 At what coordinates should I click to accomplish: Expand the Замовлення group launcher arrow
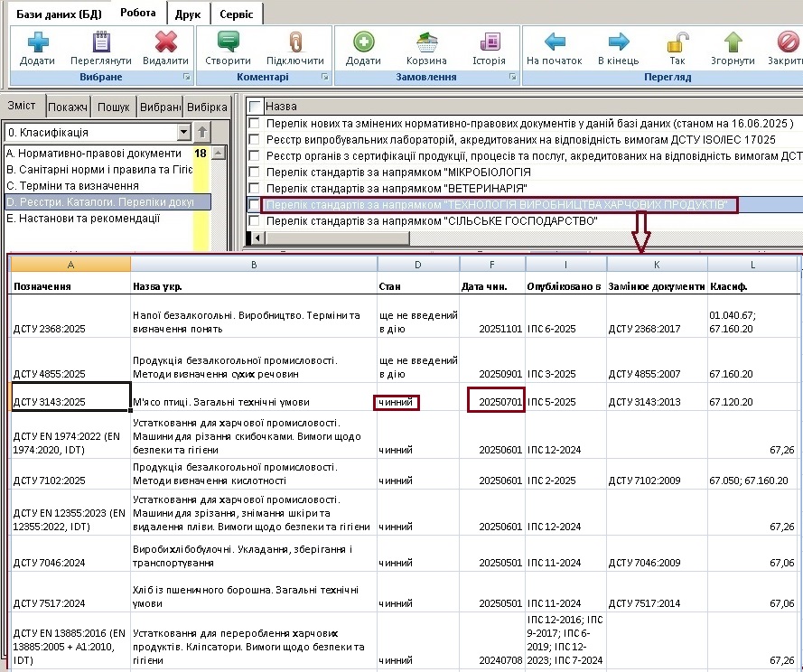coord(512,78)
